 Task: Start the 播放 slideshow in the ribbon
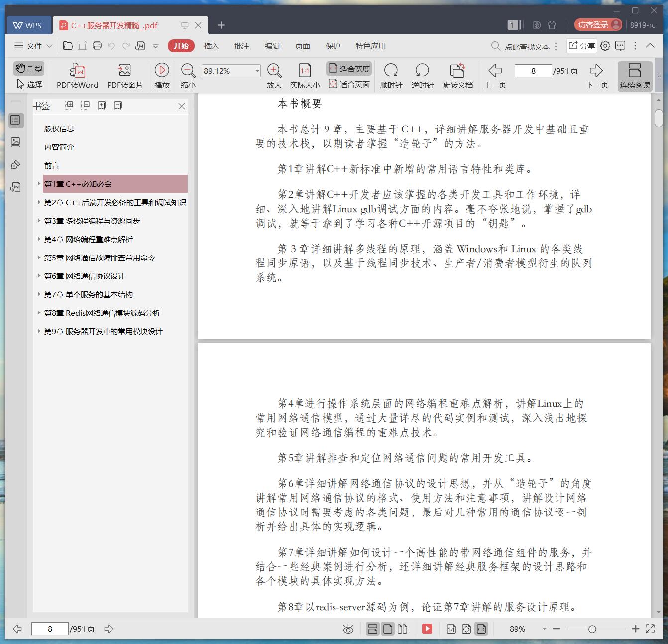(x=162, y=76)
